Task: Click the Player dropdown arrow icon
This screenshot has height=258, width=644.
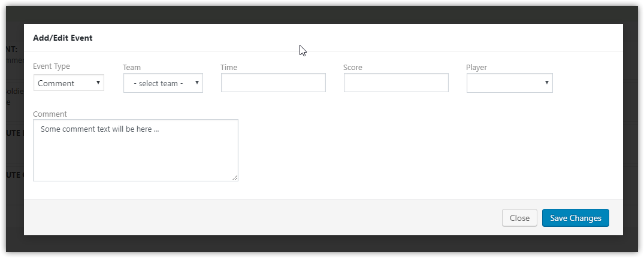Action: [x=547, y=83]
